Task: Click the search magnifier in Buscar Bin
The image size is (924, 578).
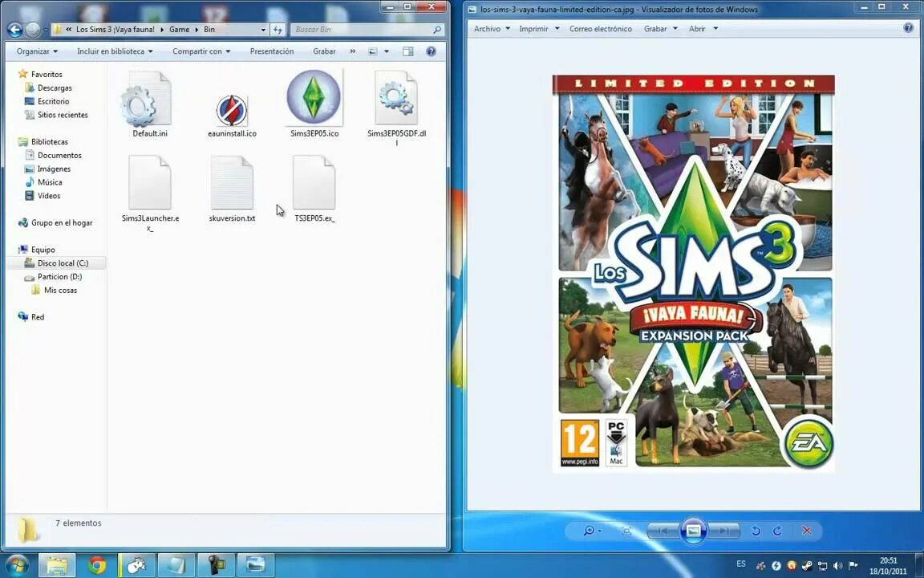Action: tap(436, 30)
